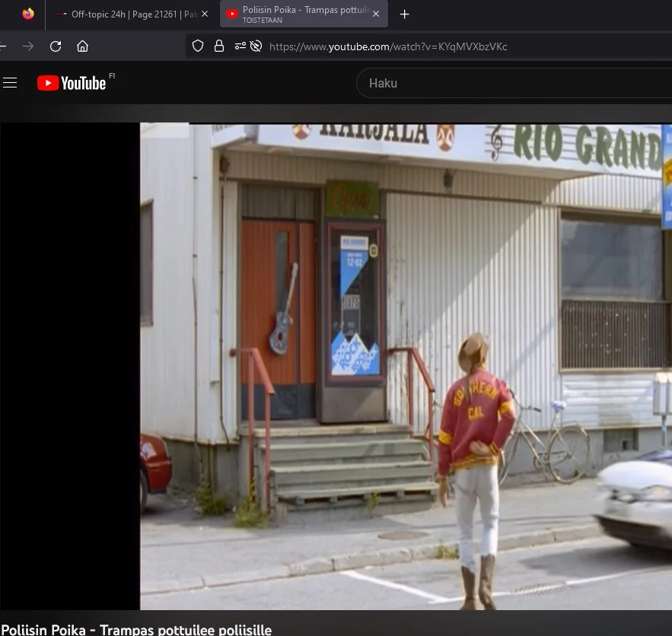Go forward with the forward arrow

click(x=28, y=46)
